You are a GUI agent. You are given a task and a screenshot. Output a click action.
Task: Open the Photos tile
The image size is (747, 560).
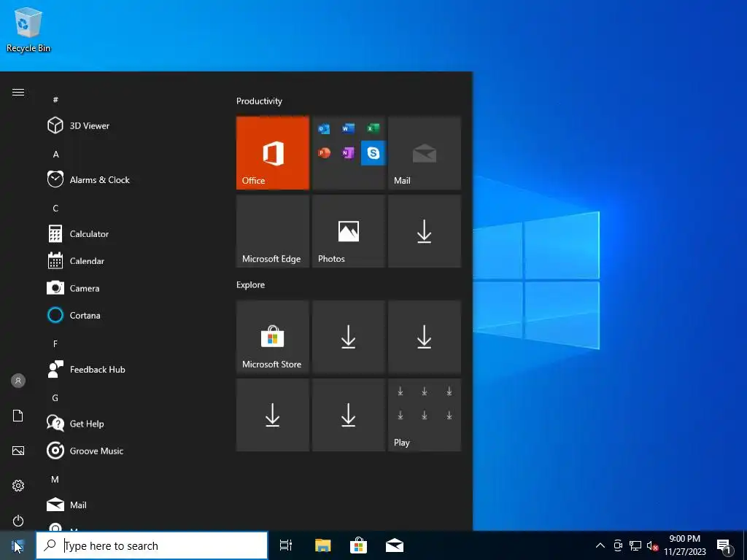click(349, 231)
